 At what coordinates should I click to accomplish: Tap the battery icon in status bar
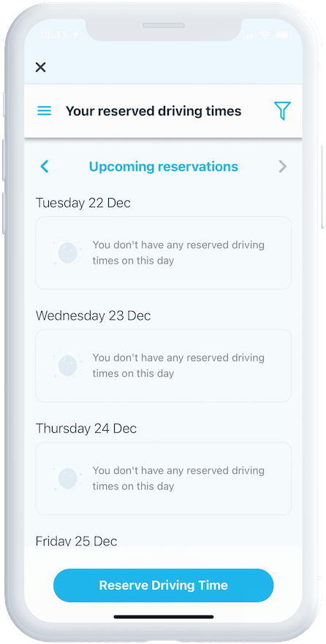pos(284,36)
